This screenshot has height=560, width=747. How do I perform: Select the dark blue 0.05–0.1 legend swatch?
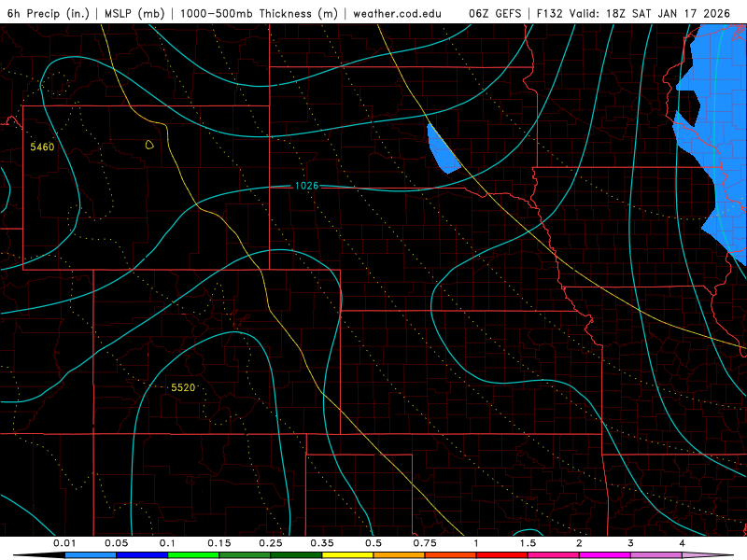[x=142, y=555]
